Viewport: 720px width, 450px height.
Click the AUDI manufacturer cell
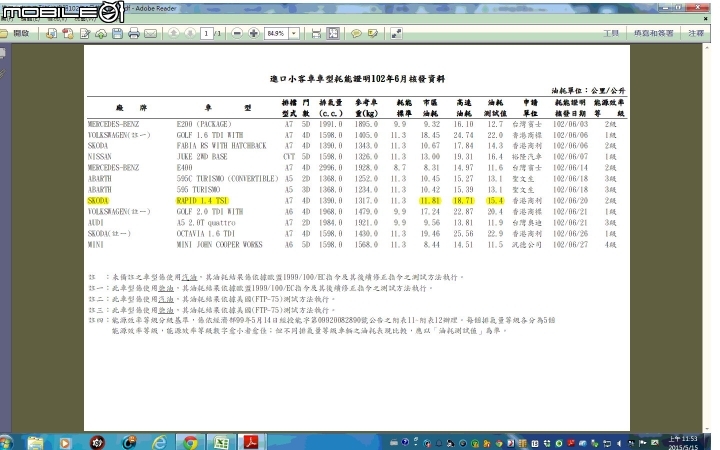(96, 223)
